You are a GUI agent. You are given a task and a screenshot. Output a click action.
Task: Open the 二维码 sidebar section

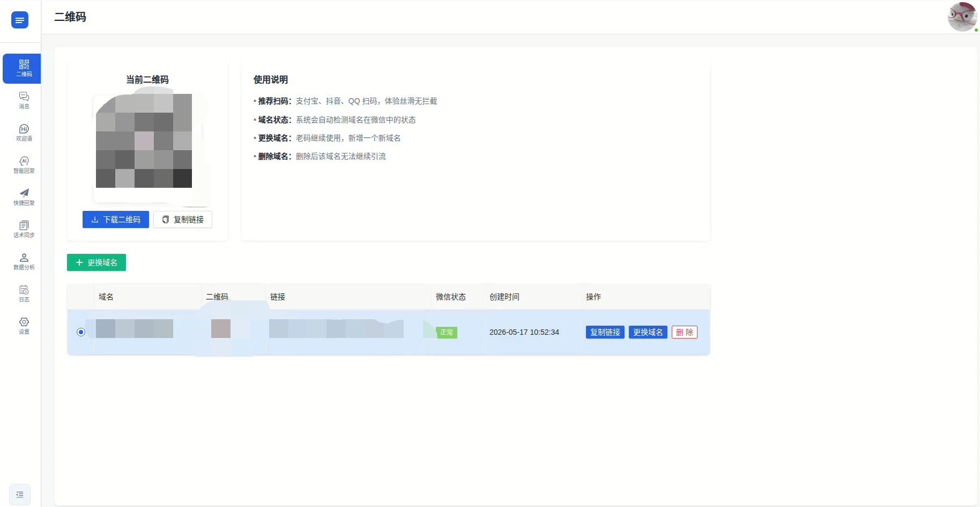click(x=22, y=69)
